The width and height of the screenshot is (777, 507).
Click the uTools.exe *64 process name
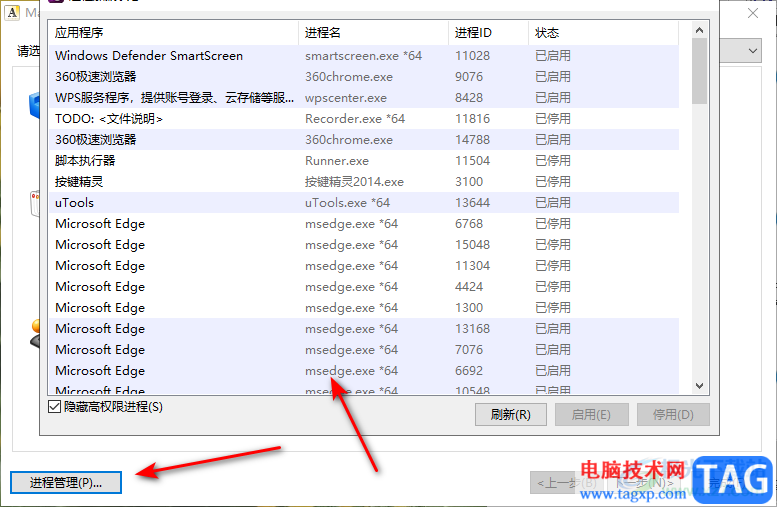(347, 203)
